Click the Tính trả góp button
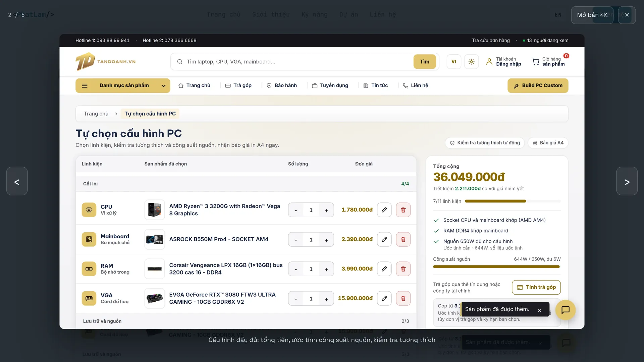The width and height of the screenshot is (644, 362). pos(536,288)
